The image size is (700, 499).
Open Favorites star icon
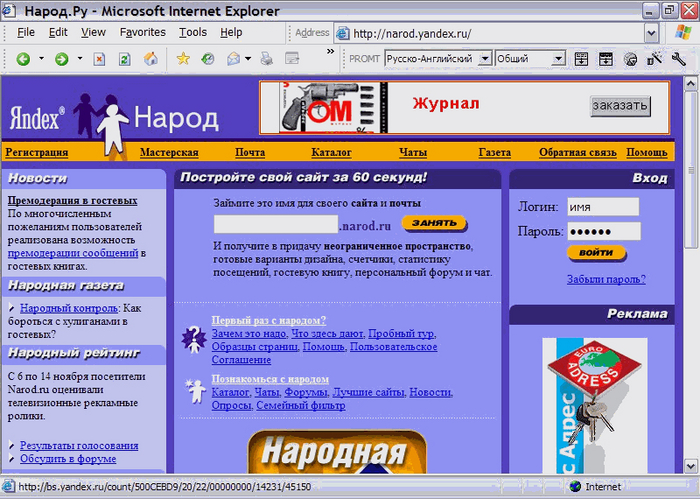[183, 58]
